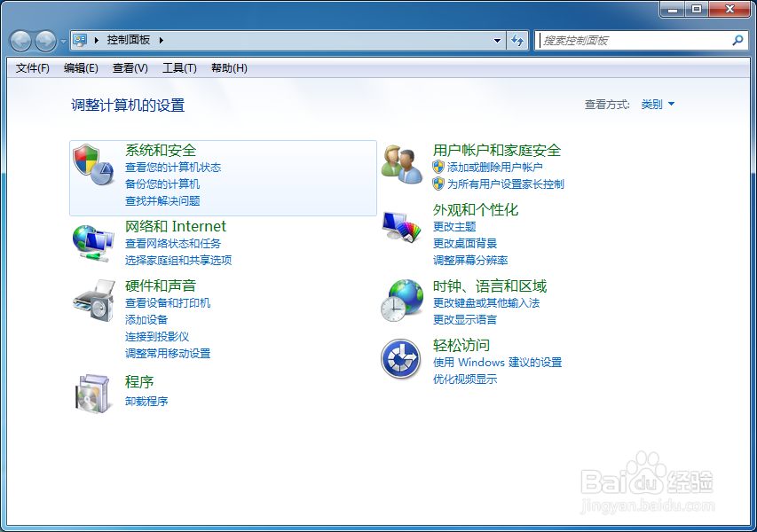This screenshot has width=757, height=532.
Task: Click the search magnifier icon
Action: point(737,41)
